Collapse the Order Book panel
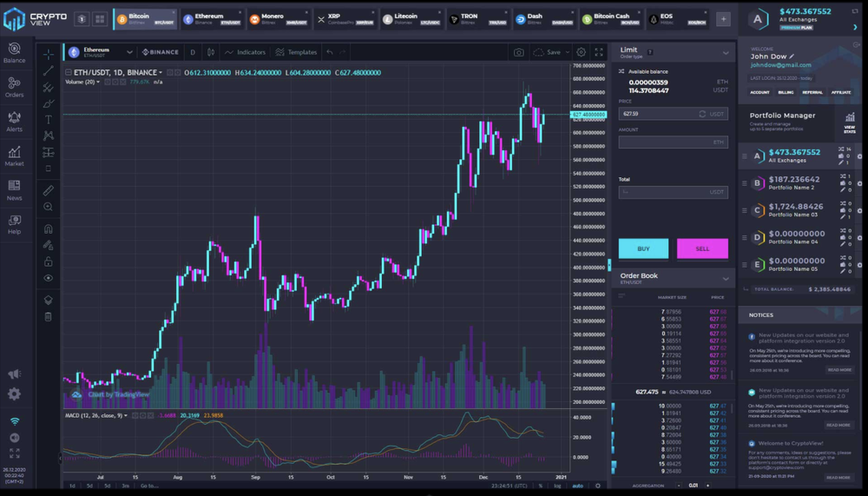This screenshot has width=868, height=496. coord(725,279)
